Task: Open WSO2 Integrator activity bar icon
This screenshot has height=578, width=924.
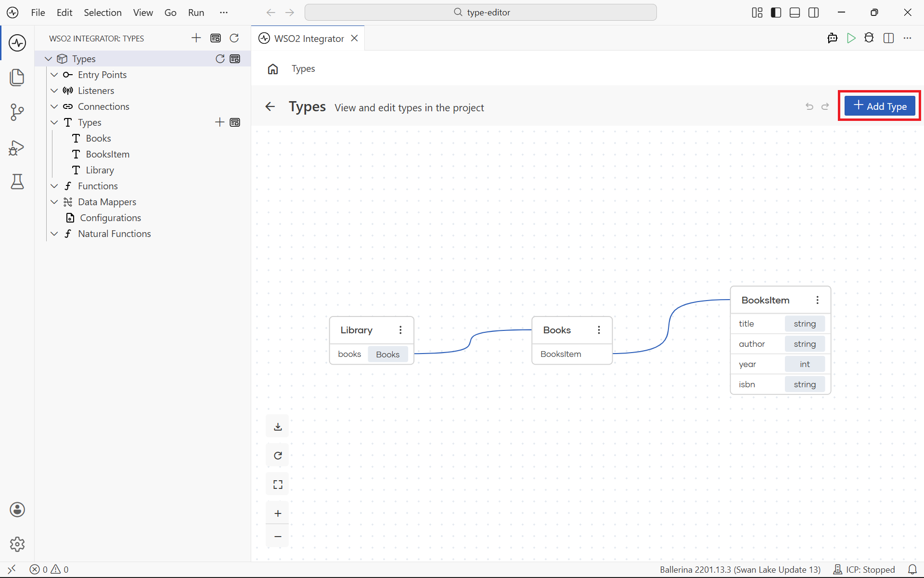Action: coord(17,43)
